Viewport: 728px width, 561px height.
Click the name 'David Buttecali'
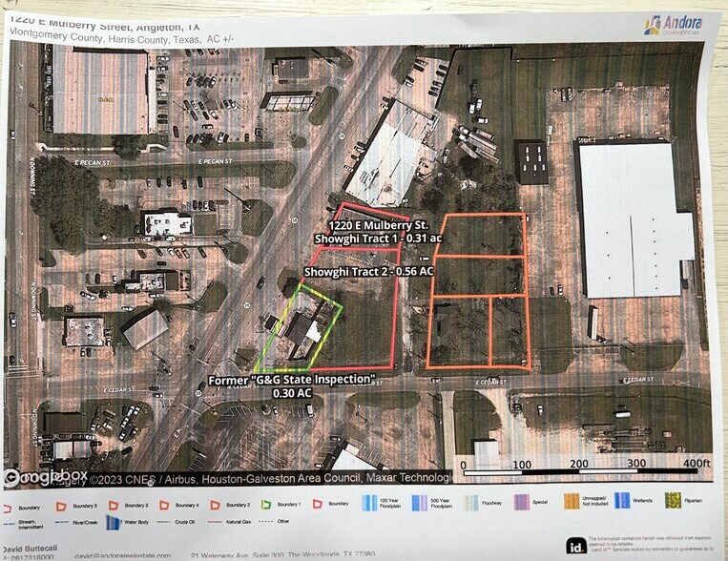[x=31, y=549]
